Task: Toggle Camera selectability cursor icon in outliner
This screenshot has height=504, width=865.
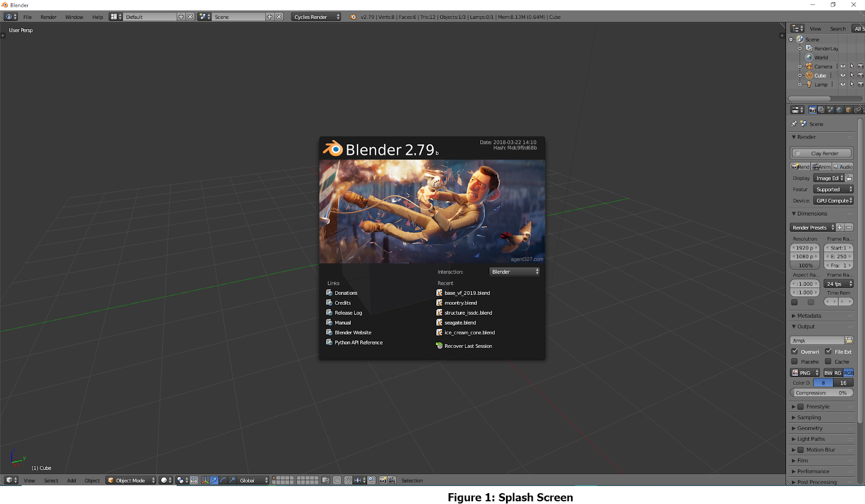Action: point(852,66)
